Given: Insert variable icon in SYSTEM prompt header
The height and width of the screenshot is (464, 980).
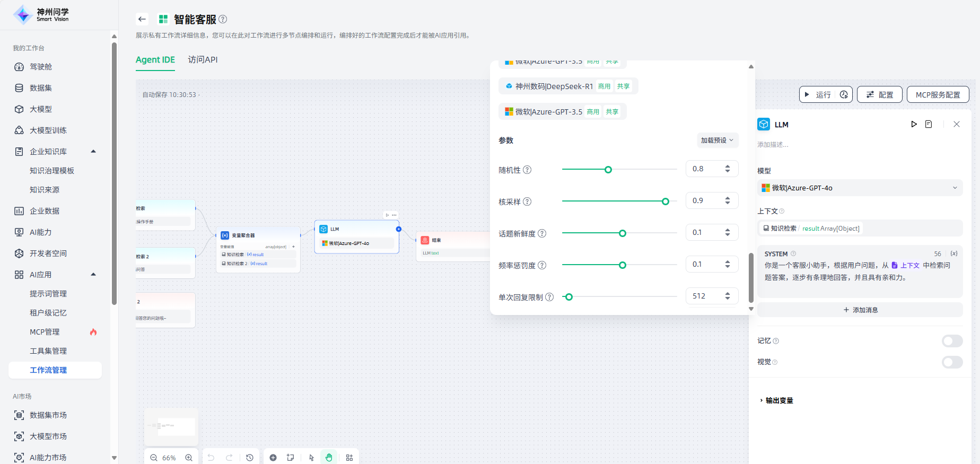Looking at the screenshot, I should coord(954,253).
